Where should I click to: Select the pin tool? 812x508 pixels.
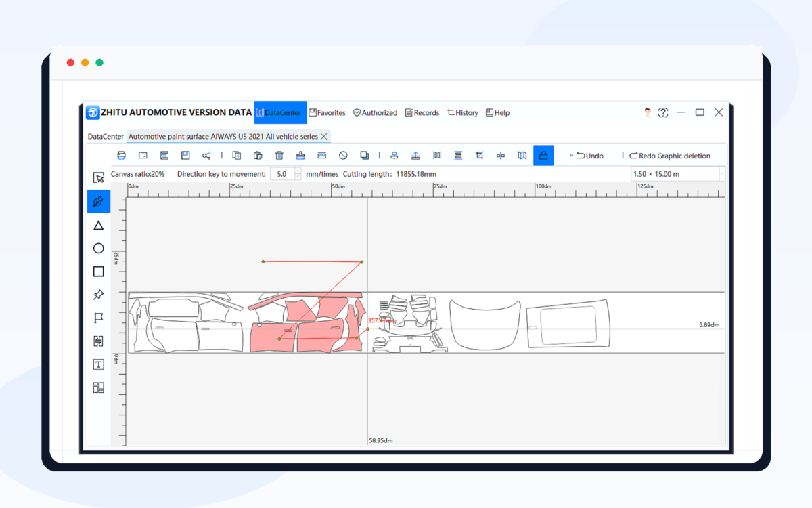coord(99,295)
